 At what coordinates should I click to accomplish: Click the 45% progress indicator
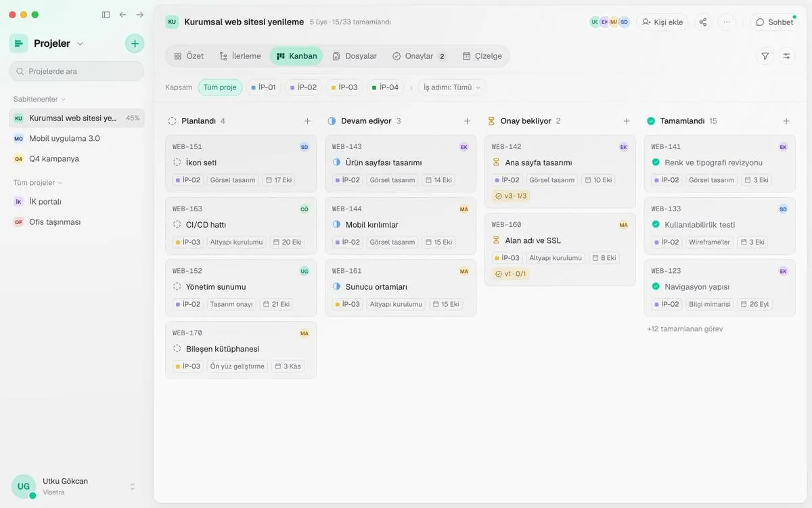coord(133,118)
